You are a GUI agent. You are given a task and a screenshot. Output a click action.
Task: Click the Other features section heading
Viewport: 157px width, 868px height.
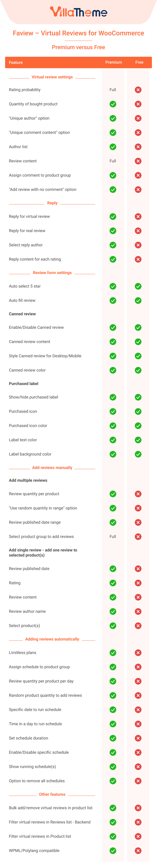pos(52,794)
